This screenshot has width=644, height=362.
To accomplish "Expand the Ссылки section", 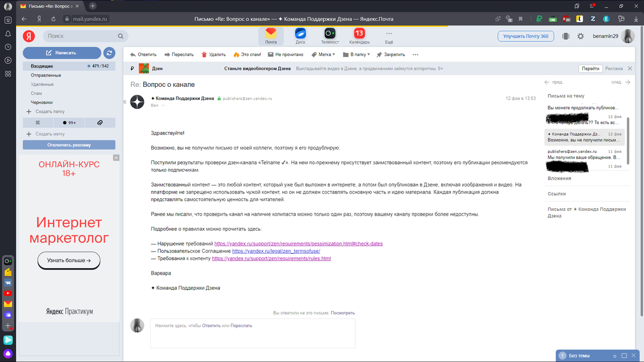I will (x=557, y=194).
